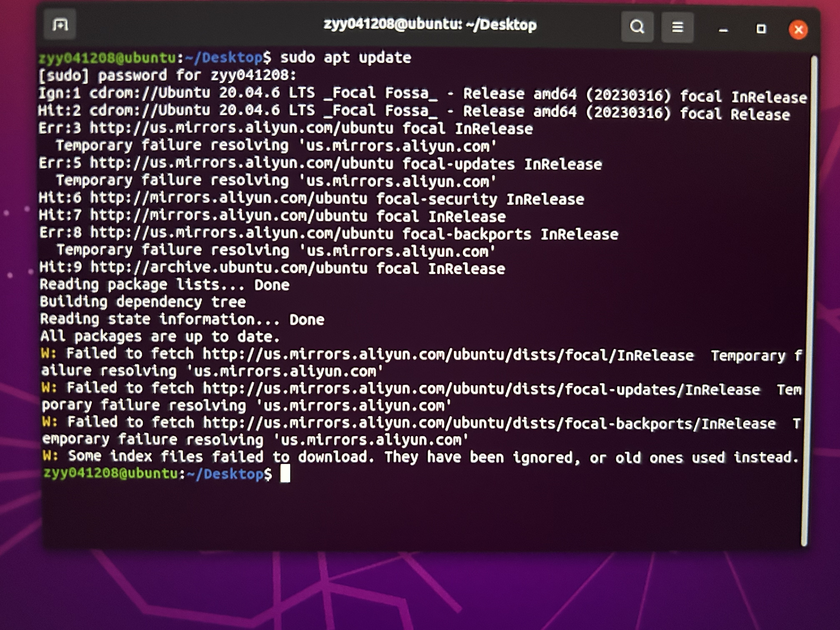Click 'All packages are up to date.' text
Viewport: 840px width, 630px height.
tap(160, 336)
